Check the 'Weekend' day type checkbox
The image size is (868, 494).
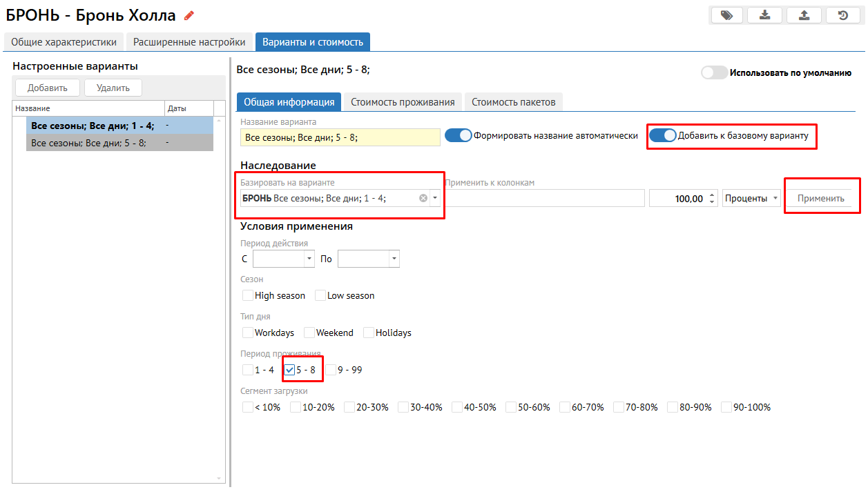[309, 333]
